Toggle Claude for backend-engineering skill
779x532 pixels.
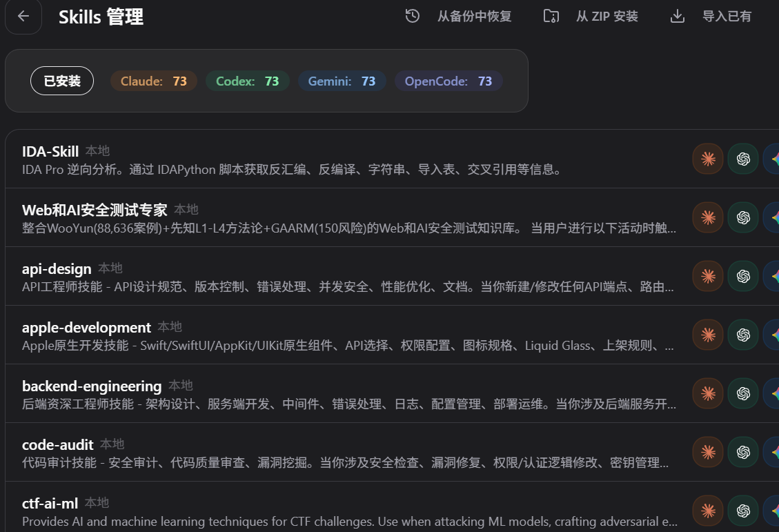coord(708,393)
